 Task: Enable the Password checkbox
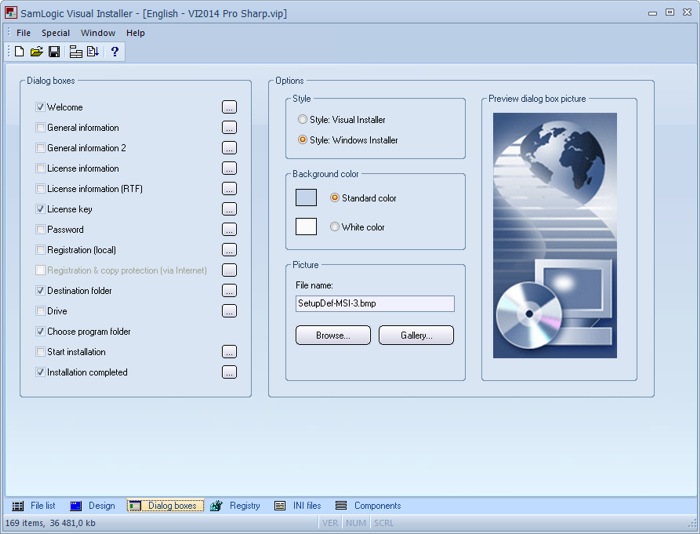[x=40, y=229]
